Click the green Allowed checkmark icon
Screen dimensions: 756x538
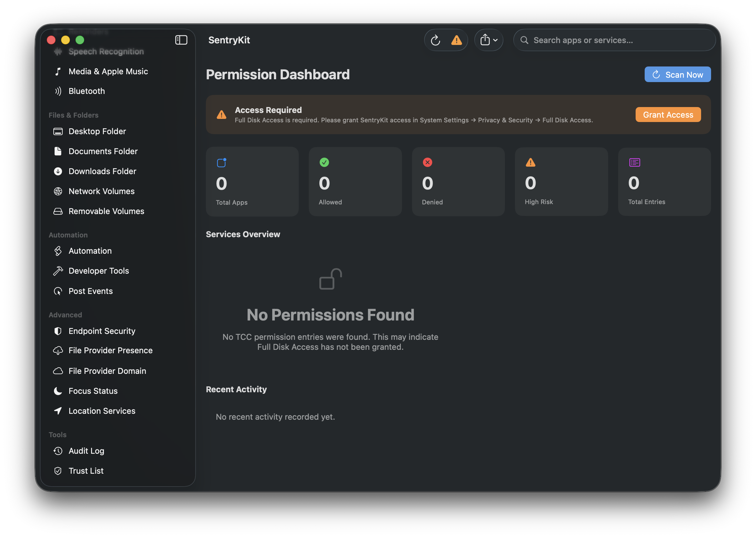(324, 162)
